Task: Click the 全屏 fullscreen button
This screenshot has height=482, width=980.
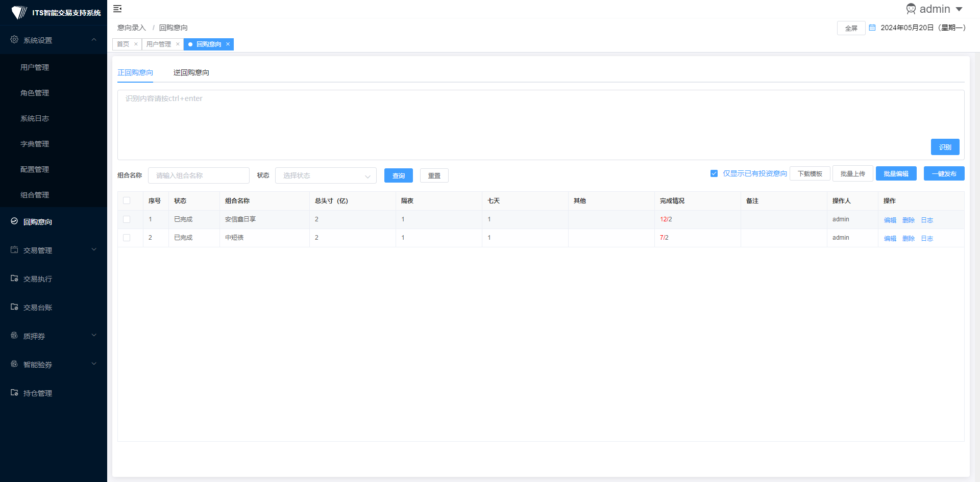Action: [x=851, y=28]
